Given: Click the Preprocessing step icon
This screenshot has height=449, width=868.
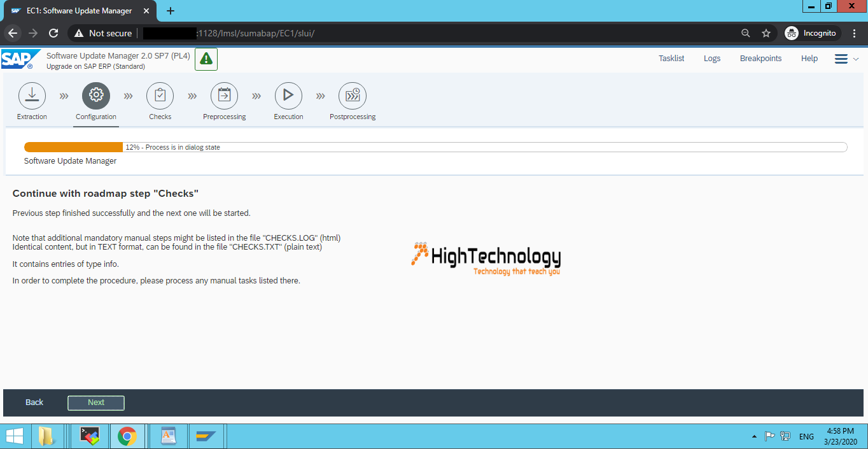Looking at the screenshot, I should click(224, 96).
